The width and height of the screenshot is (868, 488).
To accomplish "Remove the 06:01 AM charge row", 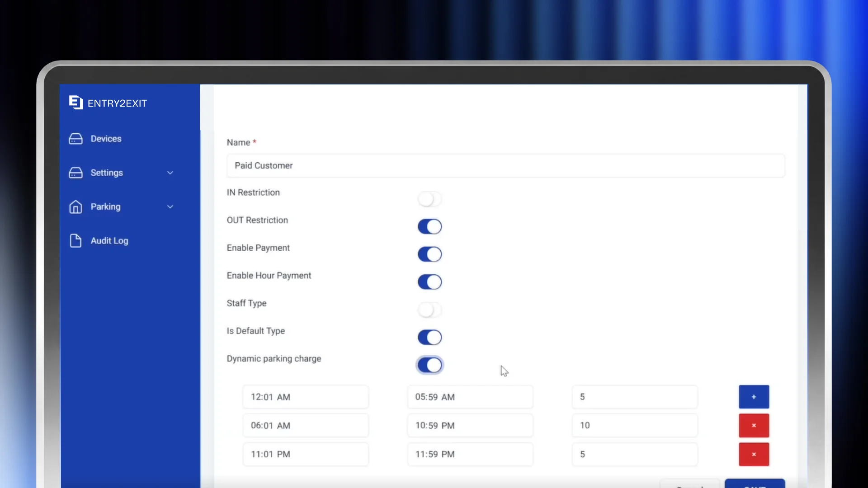I will [754, 425].
